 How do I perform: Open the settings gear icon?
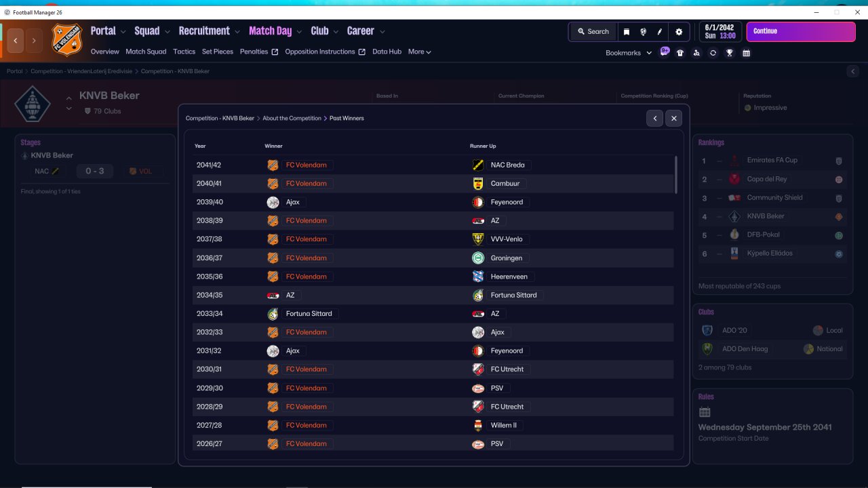coord(679,32)
